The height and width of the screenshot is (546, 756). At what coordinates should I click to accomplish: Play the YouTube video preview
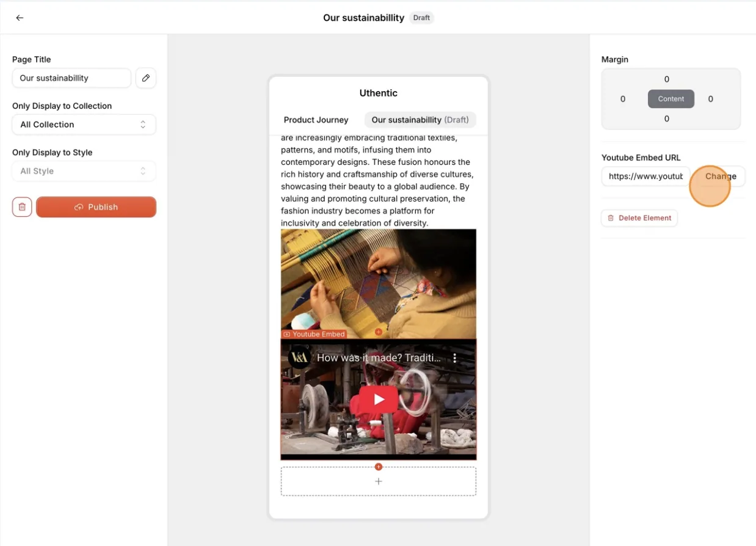(379, 399)
